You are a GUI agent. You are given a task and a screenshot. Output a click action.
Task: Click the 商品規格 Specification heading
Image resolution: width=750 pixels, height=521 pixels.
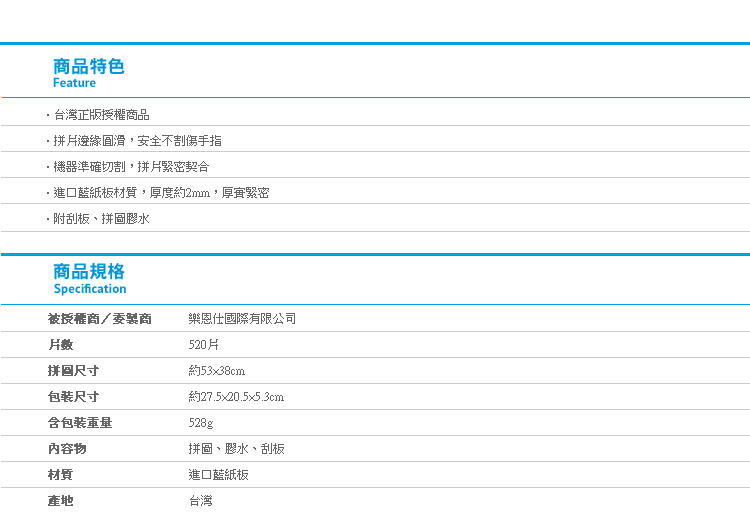coord(90,278)
